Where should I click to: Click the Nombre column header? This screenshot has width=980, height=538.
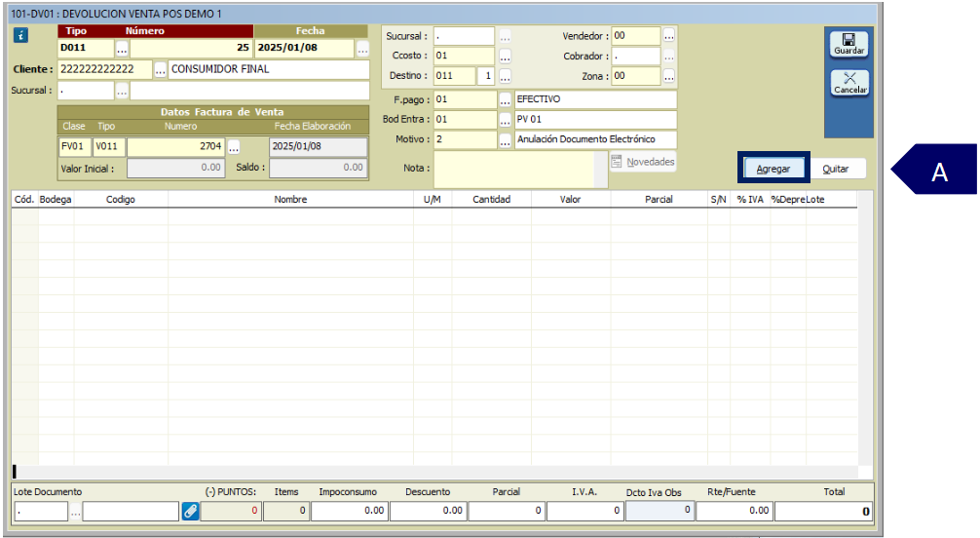290,200
